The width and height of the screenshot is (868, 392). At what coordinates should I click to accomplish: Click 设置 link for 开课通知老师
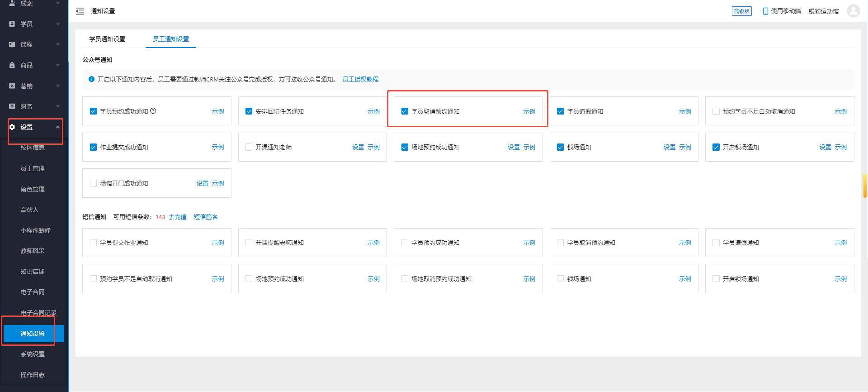[358, 147]
